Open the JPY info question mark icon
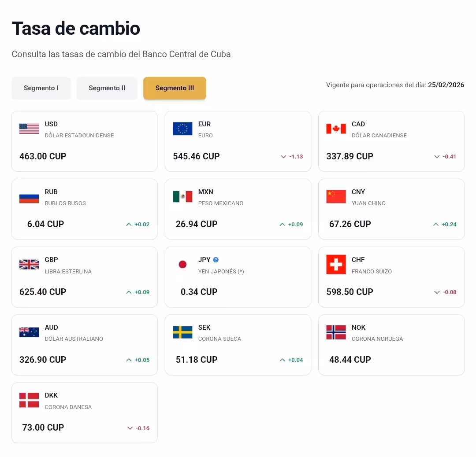 216,260
